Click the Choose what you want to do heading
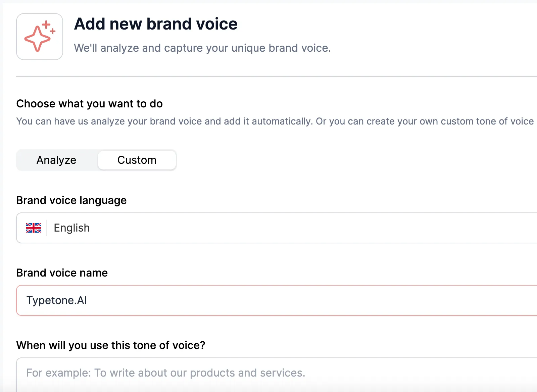Screen dimensions: 537x392 pyautogui.click(x=89, y=104)
